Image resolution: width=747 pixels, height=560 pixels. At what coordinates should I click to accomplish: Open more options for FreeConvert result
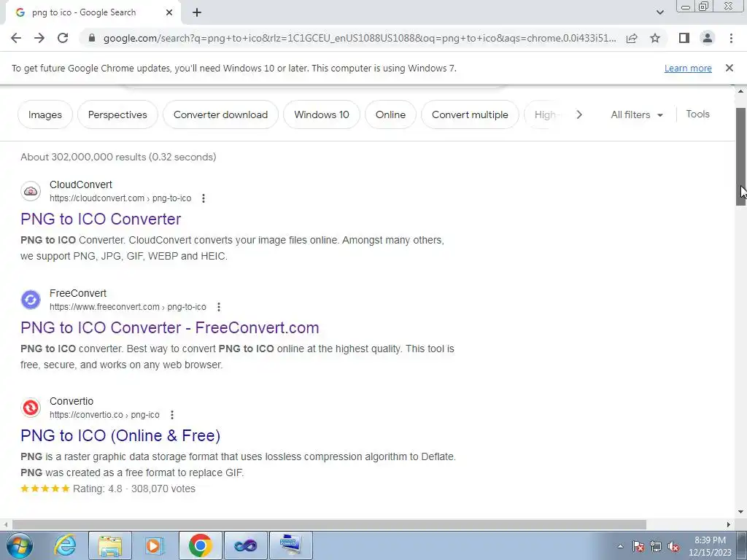coord(219,307)
